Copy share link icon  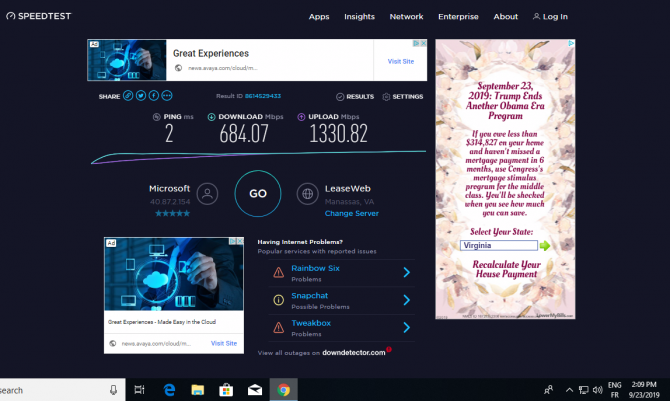[x=128, y=96]
